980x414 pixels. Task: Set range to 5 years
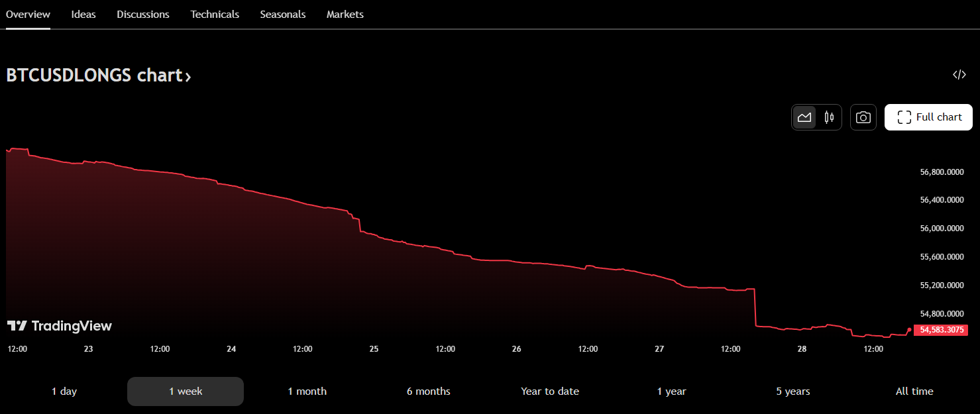click(x=793, y=391)
